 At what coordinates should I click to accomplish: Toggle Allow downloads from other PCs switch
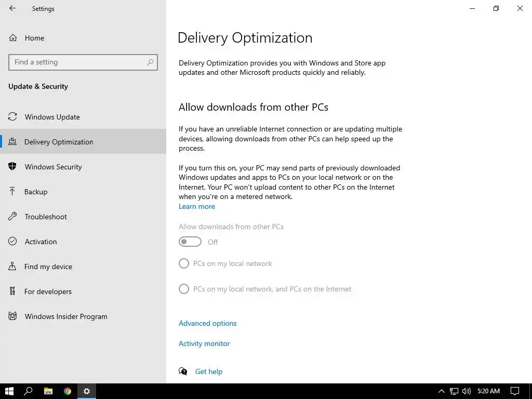(x=190, y=242)
